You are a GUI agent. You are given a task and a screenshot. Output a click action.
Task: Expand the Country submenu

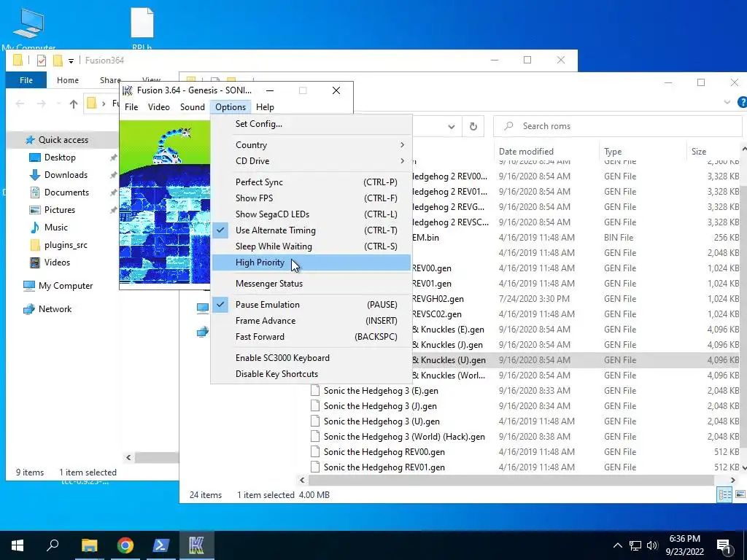tap(311, 145)
